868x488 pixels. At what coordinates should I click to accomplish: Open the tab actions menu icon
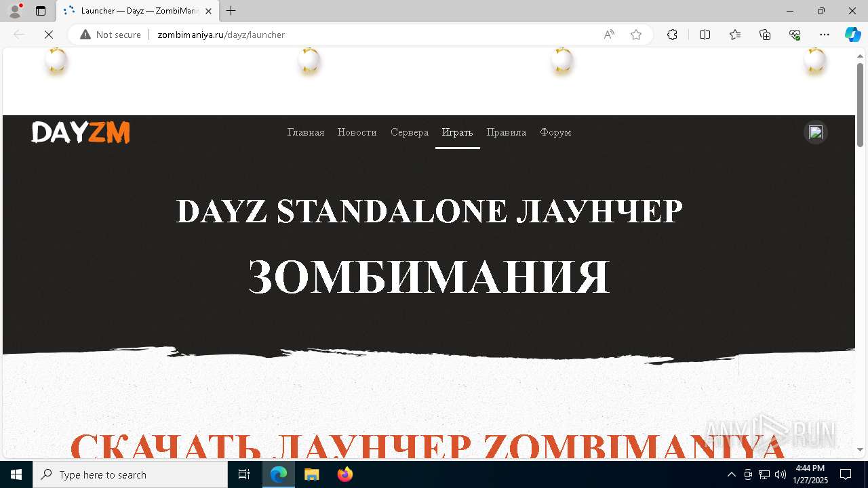click(41, 11)
